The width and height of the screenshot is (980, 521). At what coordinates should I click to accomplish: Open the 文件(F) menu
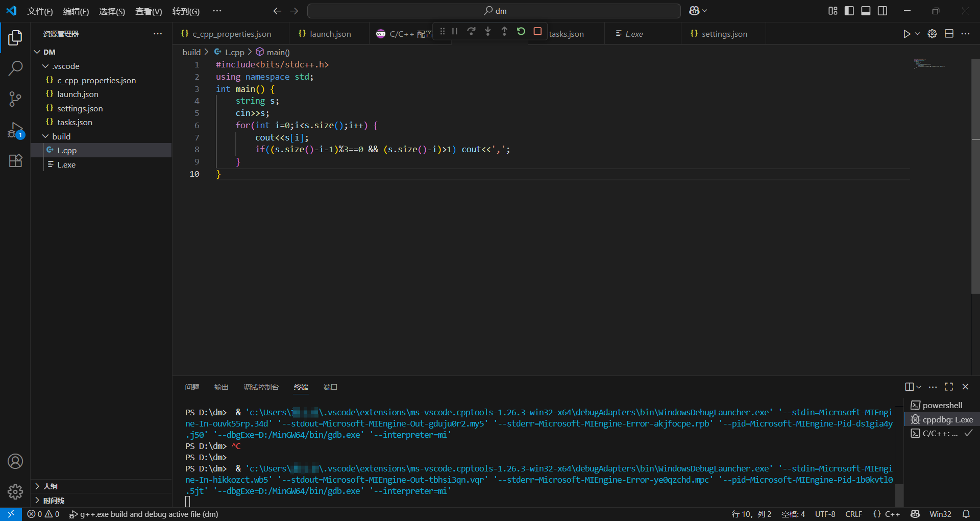[x=40, y=11]
